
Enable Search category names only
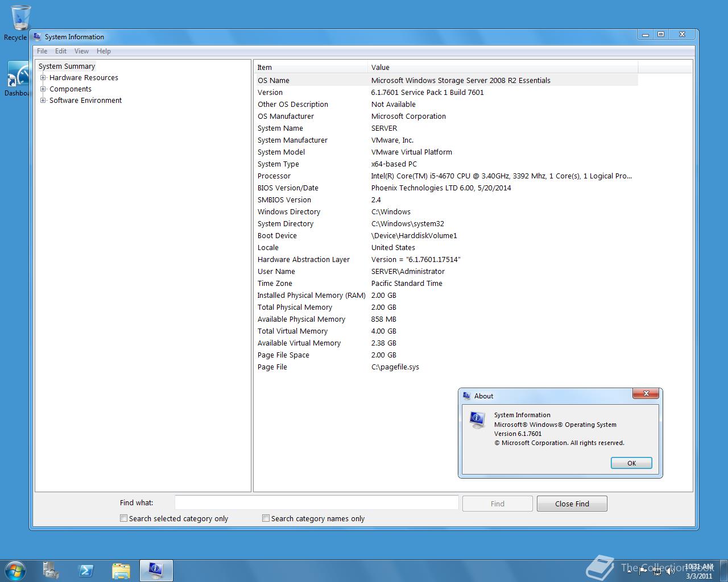(x=266, y=518)
